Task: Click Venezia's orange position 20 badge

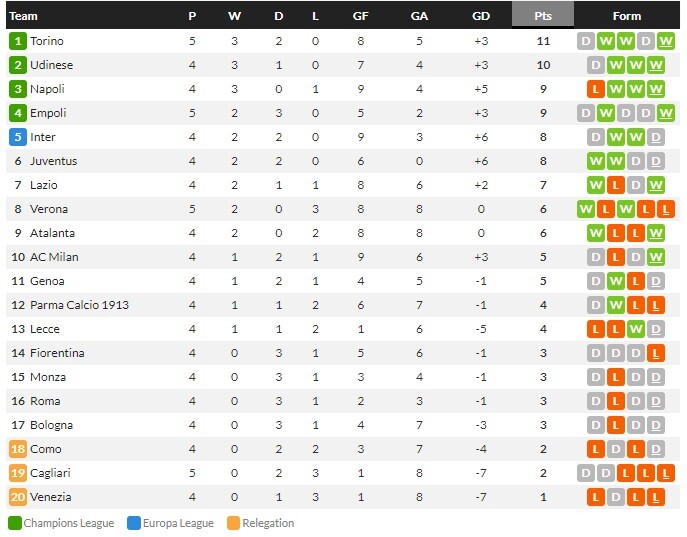Action: (17, 497)
